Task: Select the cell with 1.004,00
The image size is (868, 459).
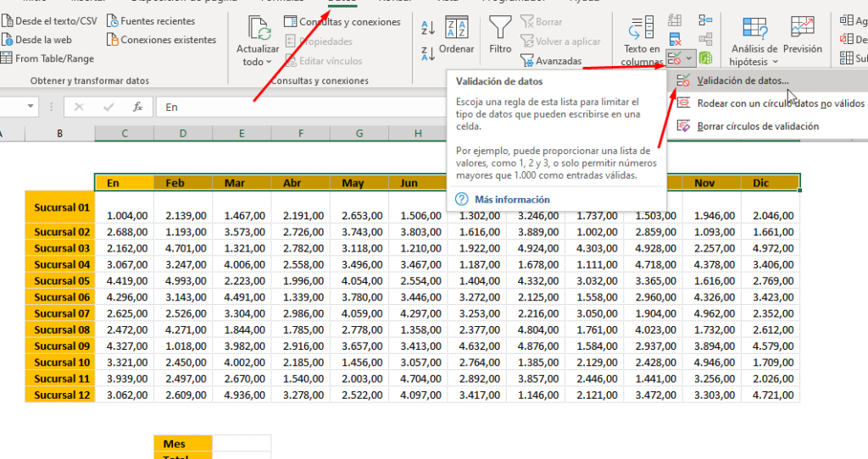Action: 125,207
